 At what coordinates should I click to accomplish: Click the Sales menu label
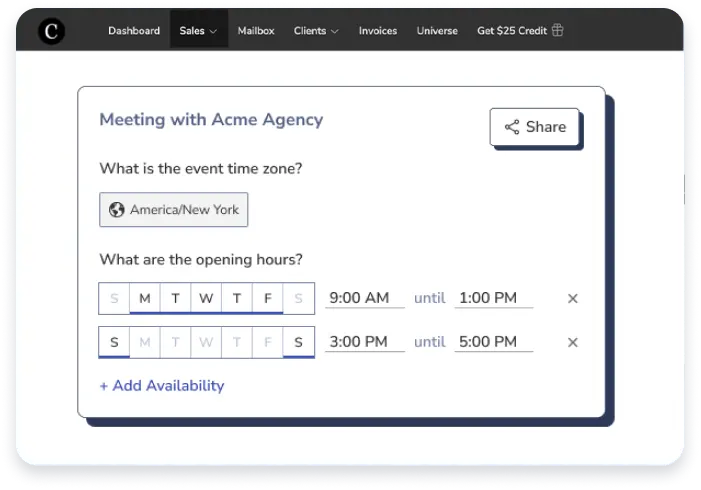(192, 31)
